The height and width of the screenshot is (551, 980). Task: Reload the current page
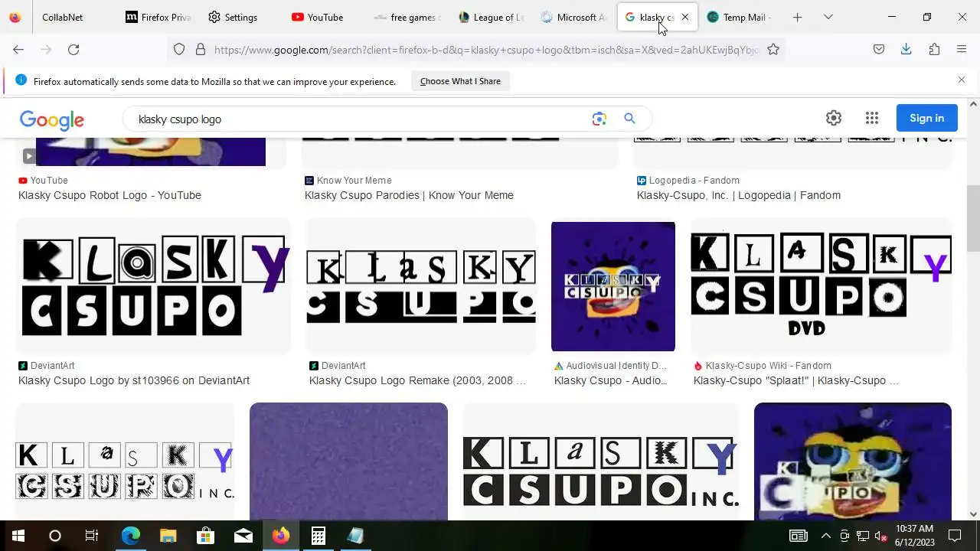pyautogui.click(x=73, y=49)
